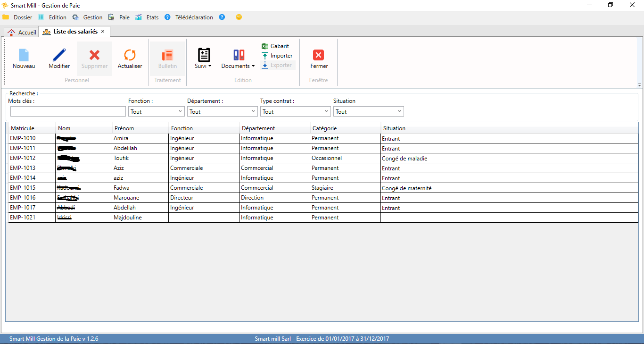
Task: Expand the Fonction filter dropdown
Action: (180, 111)
